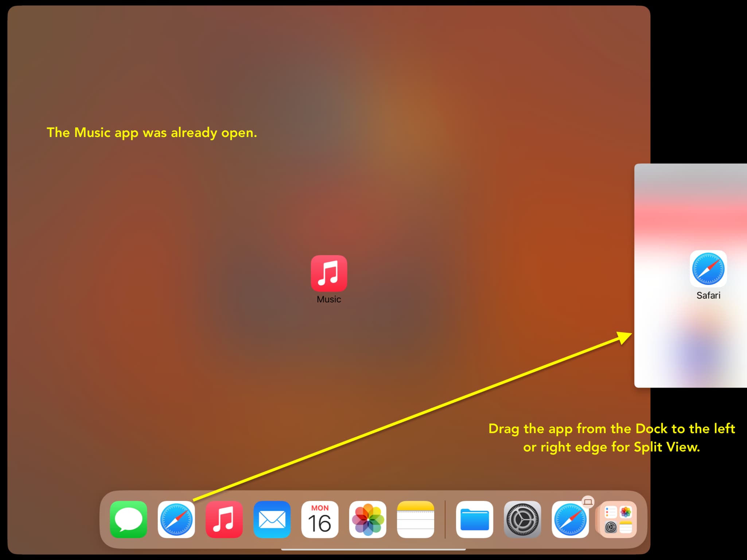Screen dimensions: 747x560
Task: Open Settings from the Dock
Action: coord(522,519)
